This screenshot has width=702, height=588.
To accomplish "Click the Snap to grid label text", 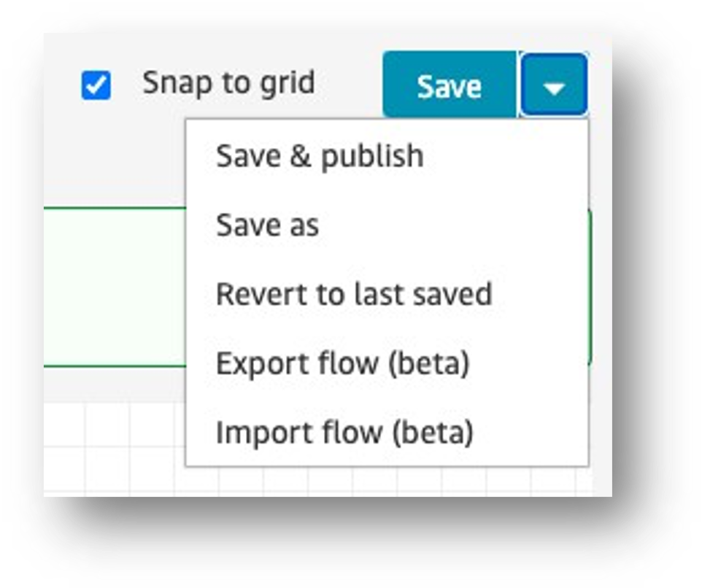I will [x=228, y=82].
